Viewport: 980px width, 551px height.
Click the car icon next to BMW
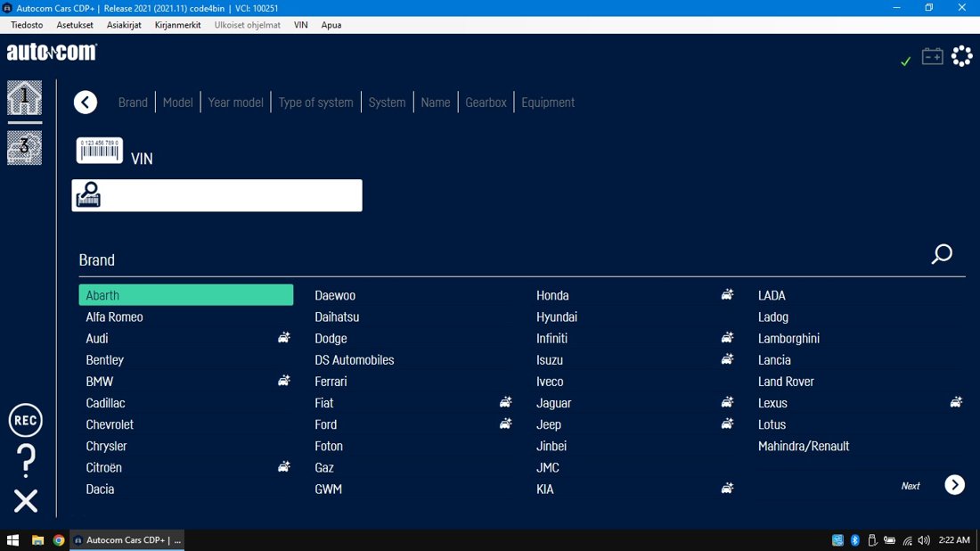283,381
